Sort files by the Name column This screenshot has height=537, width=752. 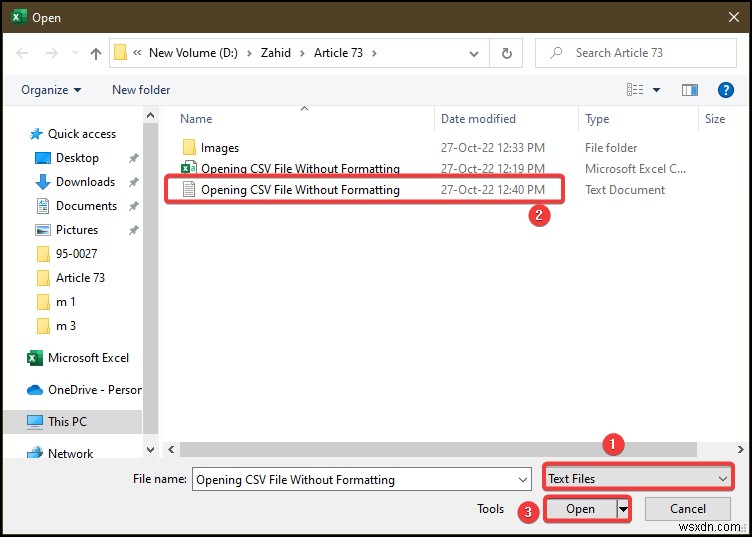point(196,119)
